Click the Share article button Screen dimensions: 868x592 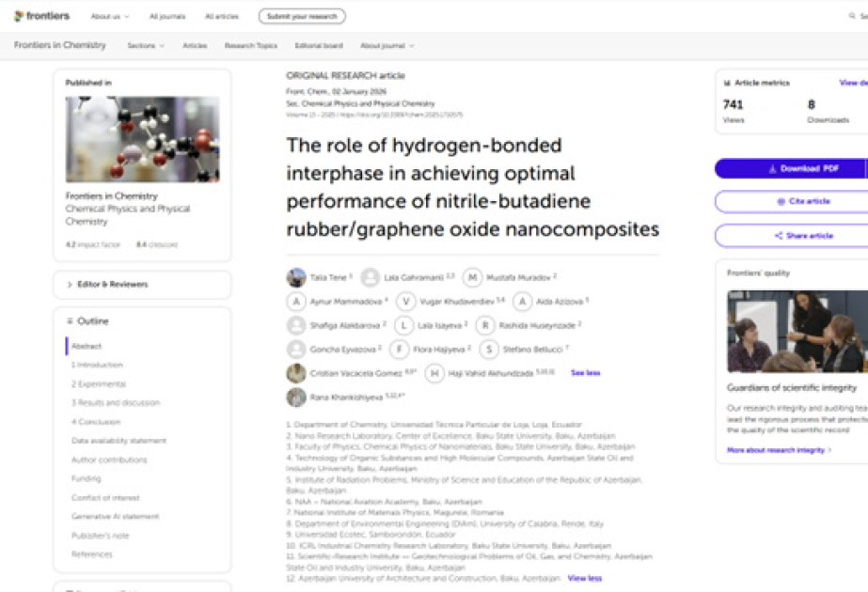point(792,236)
